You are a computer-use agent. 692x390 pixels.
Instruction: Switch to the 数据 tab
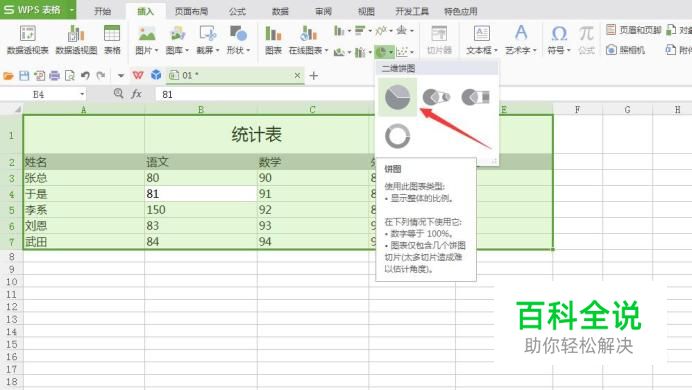[280, 11]
